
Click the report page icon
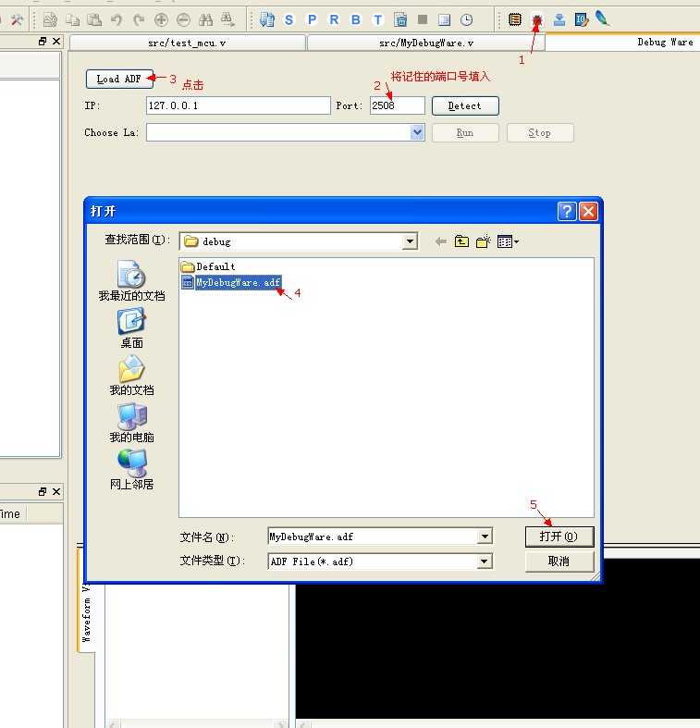pos(444,20)
